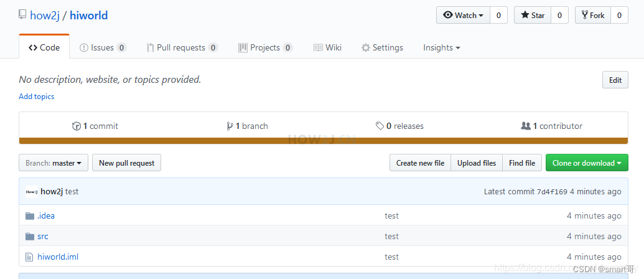Open commit hash 7d4f169
Image resolution: width=644 pixels, height=279 pixels.
(552, 192)
